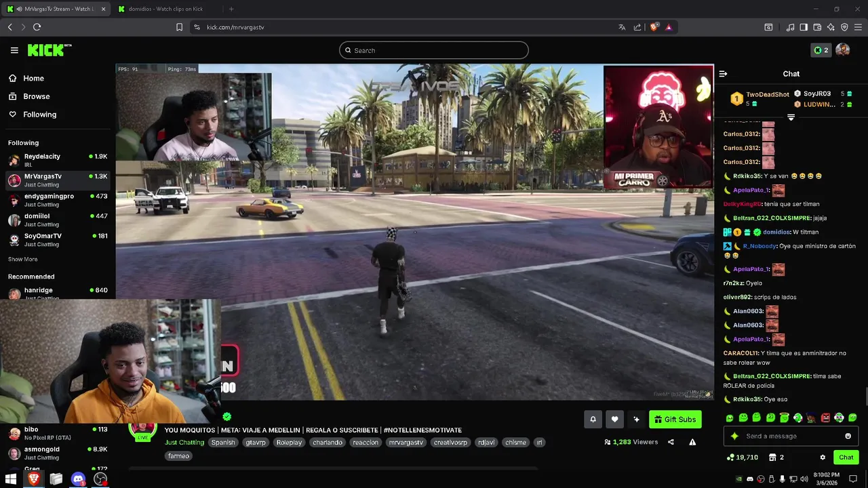Open Brave Wallet icon
868x488 pixels.
click(x=818, y=27)
